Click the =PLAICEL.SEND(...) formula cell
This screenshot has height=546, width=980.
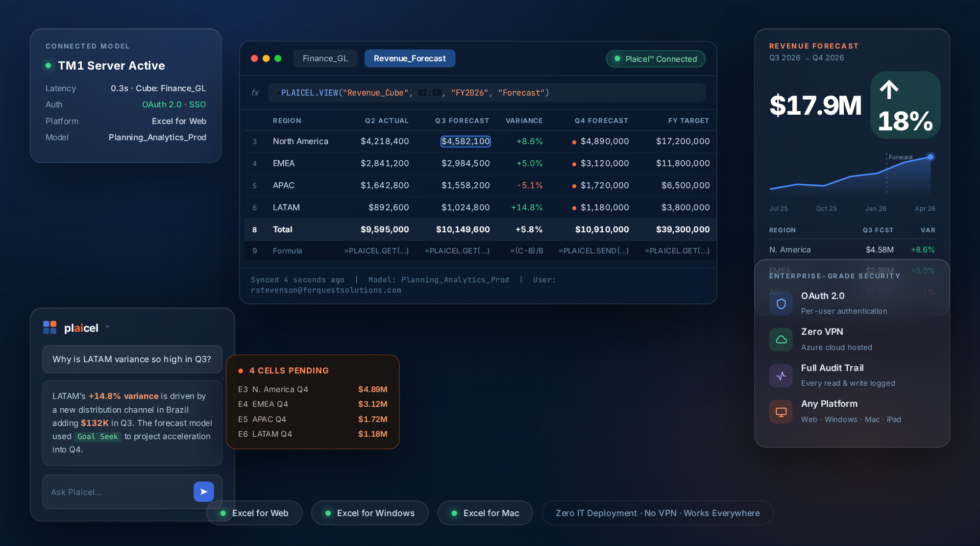[x=593, y=250]
